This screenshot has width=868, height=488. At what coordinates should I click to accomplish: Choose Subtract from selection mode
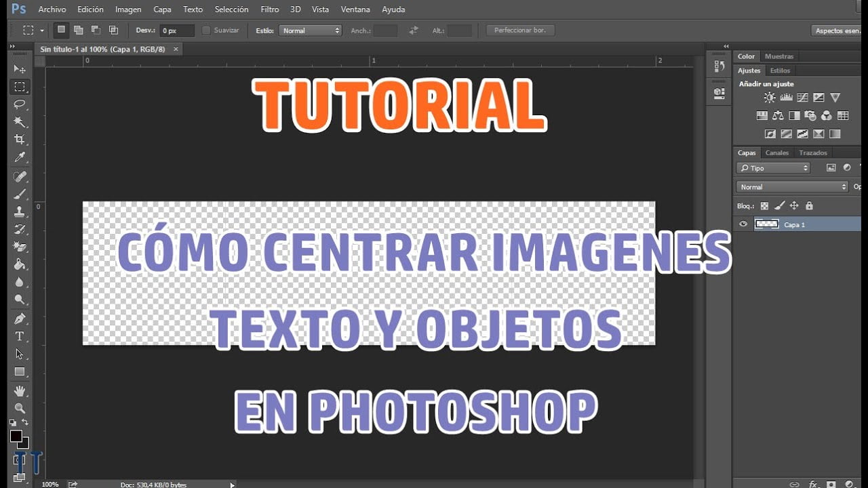coord(96,30)
